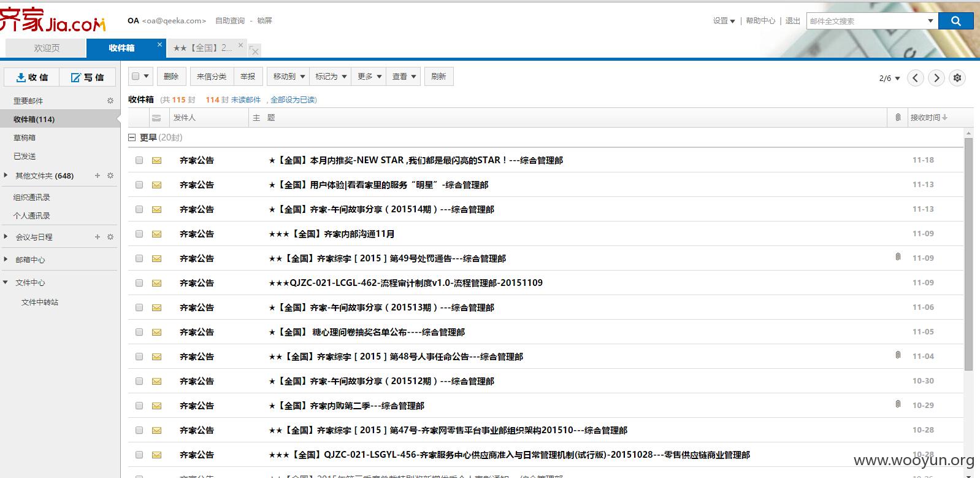Click 全部设为已读 link
The width and height of the screenshot is (980, 478).
294,99
